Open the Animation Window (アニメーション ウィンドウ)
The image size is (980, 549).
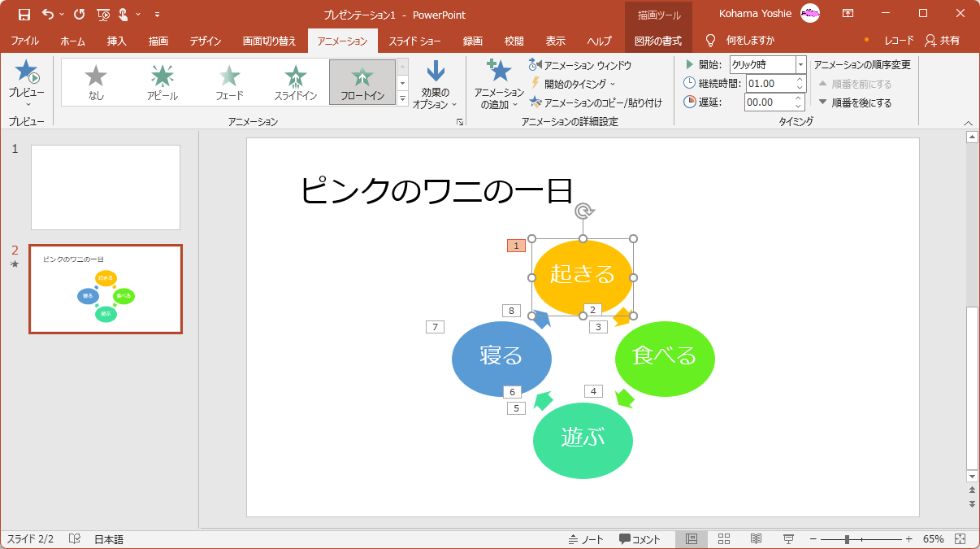(580, 65)
